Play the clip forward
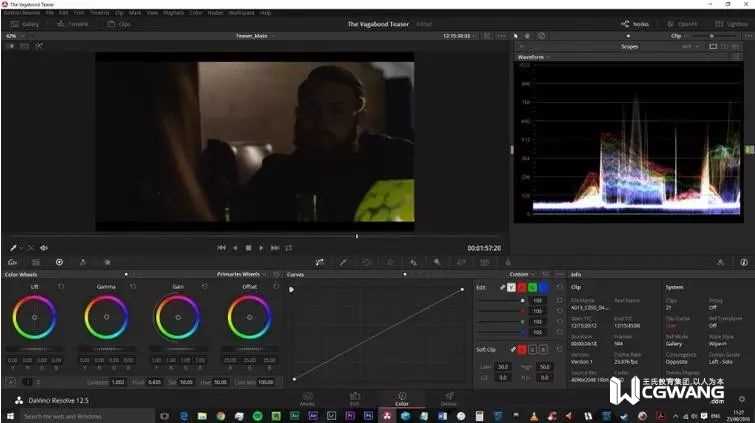The height and width of the screenshot is (423, 755). point(261,248)
